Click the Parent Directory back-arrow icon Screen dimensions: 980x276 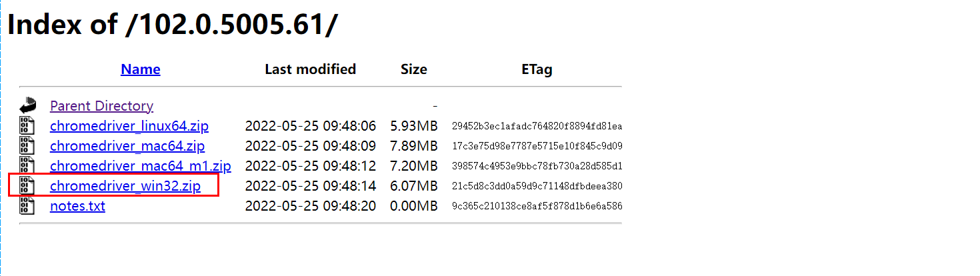pyautogui.click(x=27, y=105)
